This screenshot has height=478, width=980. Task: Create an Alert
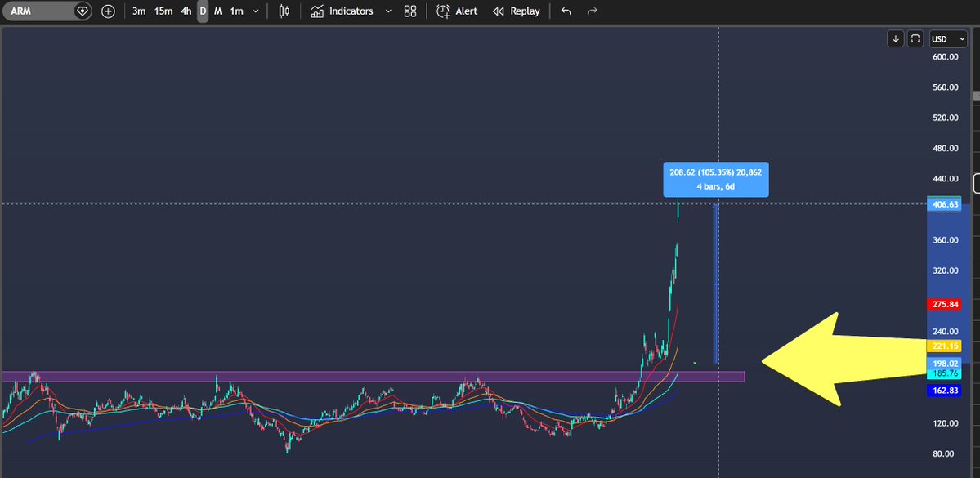[x=457, y=11]
